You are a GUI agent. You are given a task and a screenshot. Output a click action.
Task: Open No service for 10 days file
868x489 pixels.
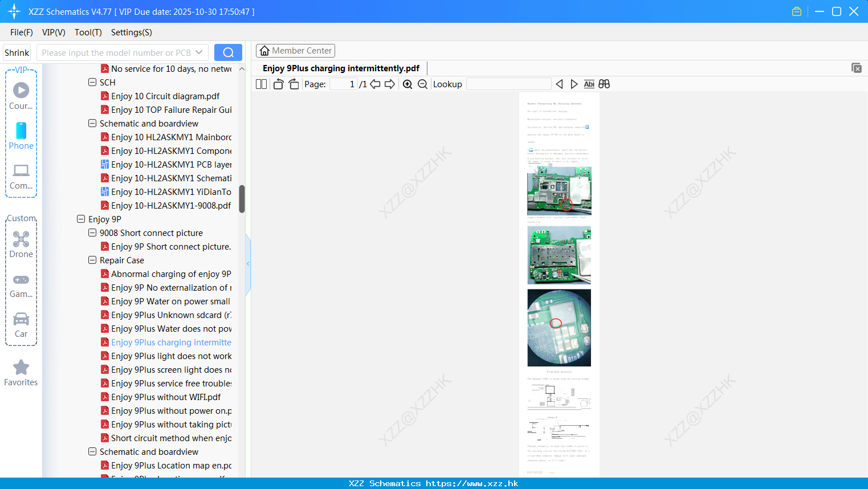tap(166, 68)
